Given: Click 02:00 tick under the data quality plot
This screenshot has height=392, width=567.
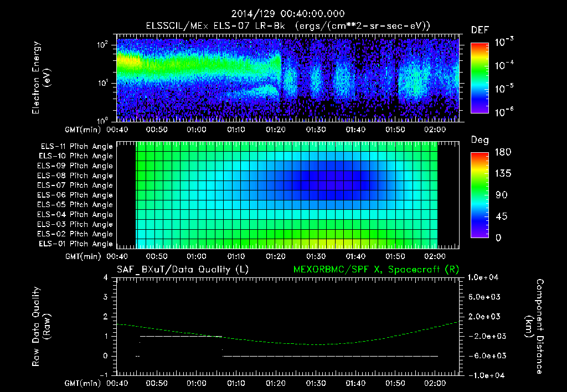Looking at the screenshot, I should coord(435,383).
